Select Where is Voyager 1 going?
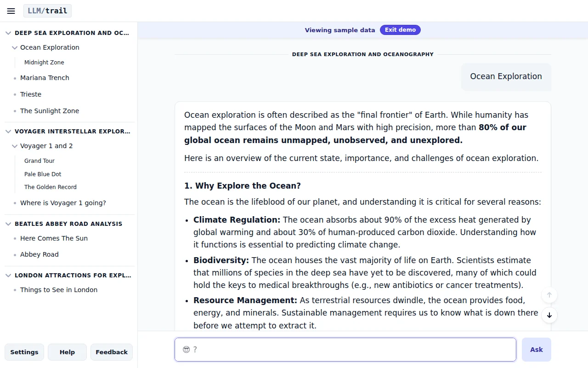This screenshot has height=368, width=588. click(x=63, y=203)
